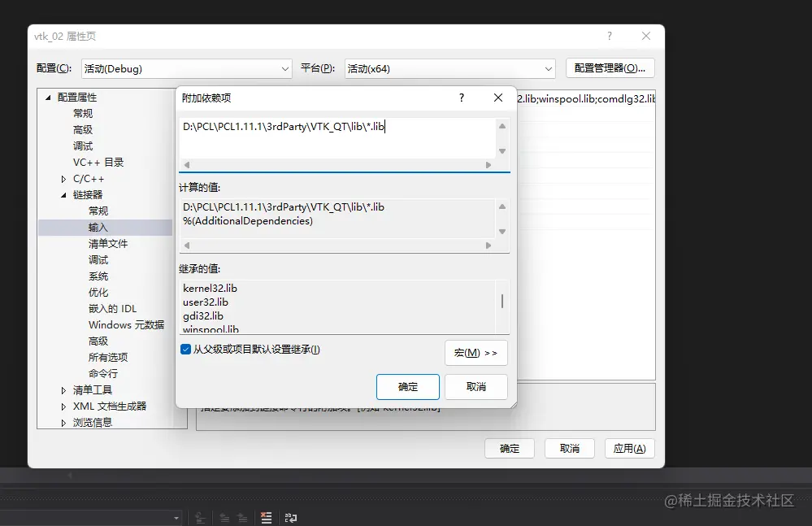Viewport: 812px width, 526px height.
Task: Select 常规 under 链接器
Action: click(x=98, y=211)
